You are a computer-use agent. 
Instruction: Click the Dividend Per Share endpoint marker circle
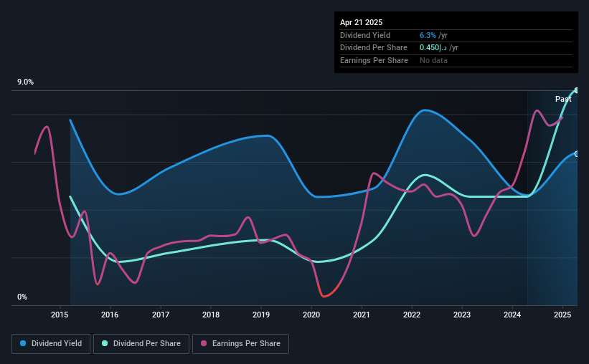click(577, 90)
